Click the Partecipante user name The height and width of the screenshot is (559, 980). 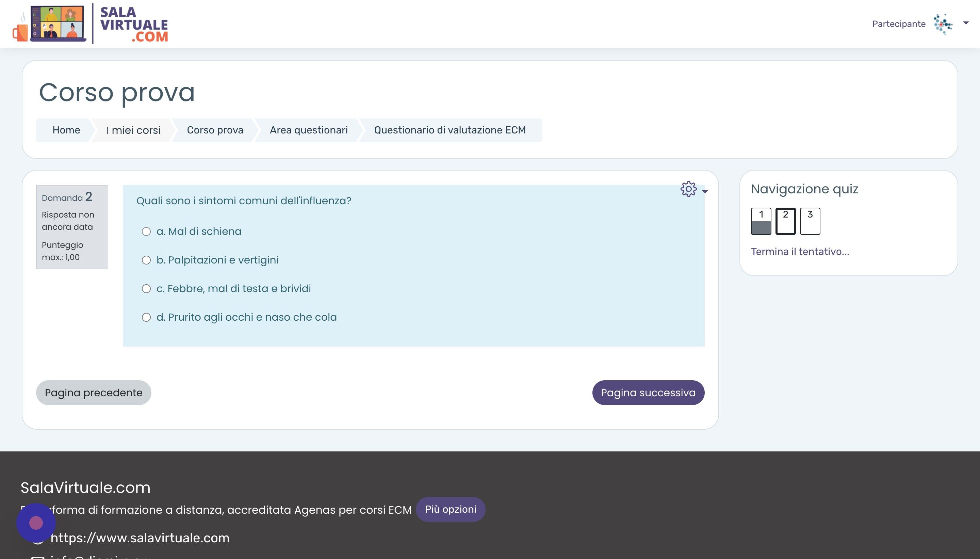pos(899,24)
